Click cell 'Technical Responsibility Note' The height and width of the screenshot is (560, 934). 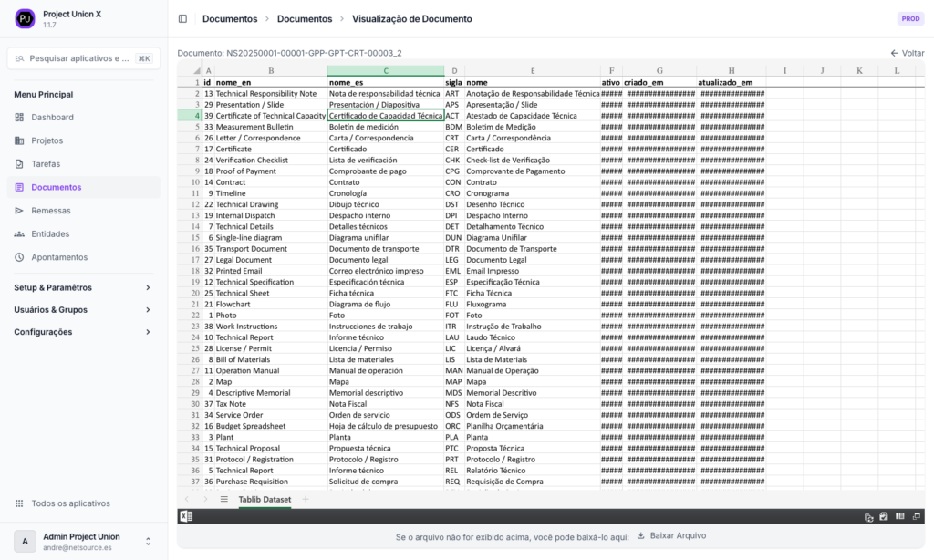tap(270, 94)
